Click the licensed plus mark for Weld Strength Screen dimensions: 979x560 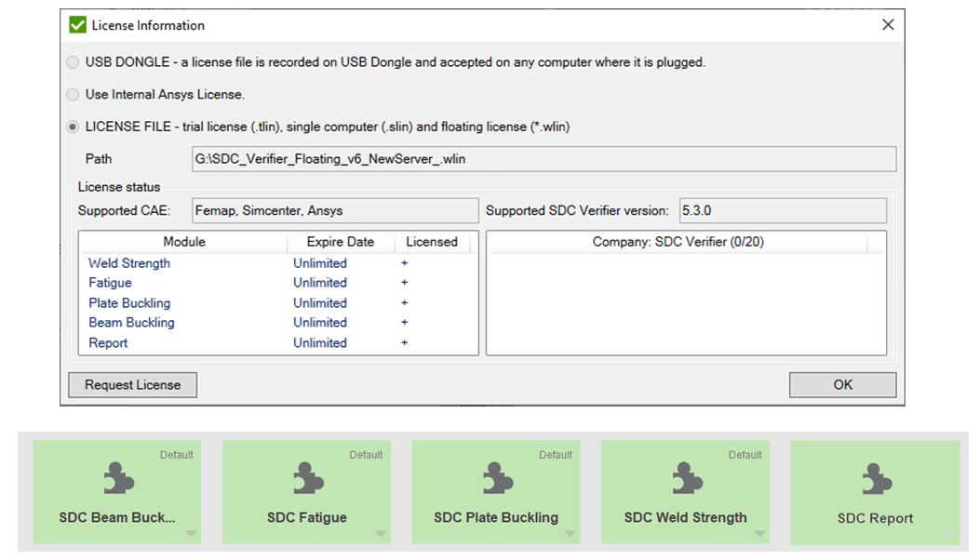coord(405,263)
